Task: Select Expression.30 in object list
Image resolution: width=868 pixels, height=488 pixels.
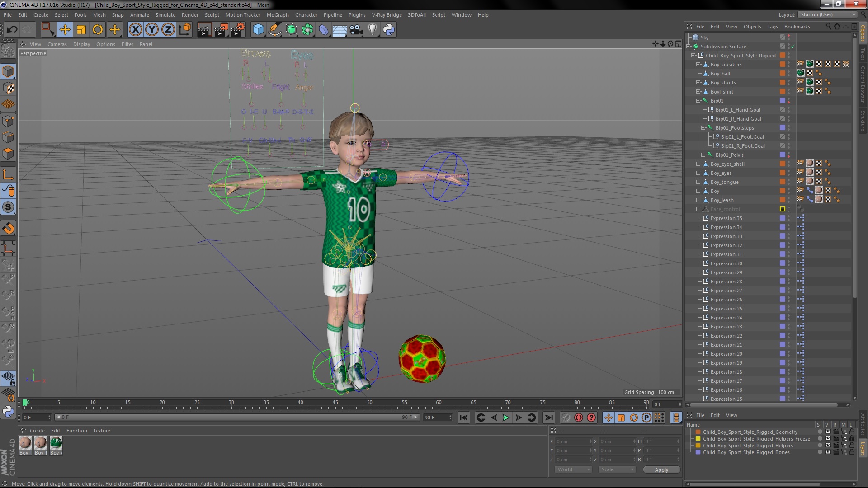Action: pos(726,263)
